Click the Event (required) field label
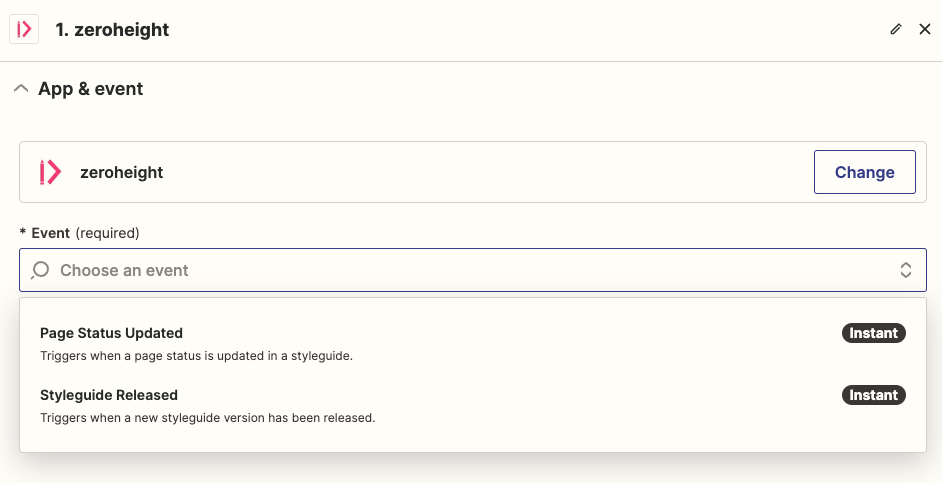This screenshot has height=483, width=942. [x=80, y=232]
